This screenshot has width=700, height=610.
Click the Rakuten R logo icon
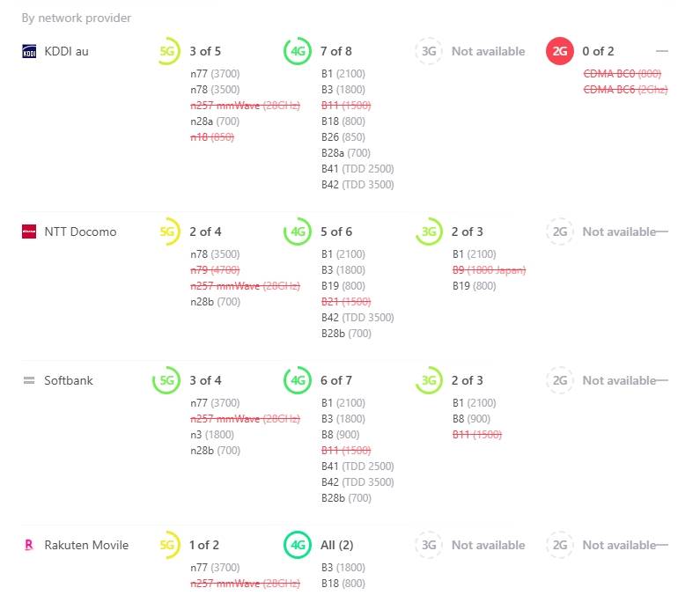(29, 545)
